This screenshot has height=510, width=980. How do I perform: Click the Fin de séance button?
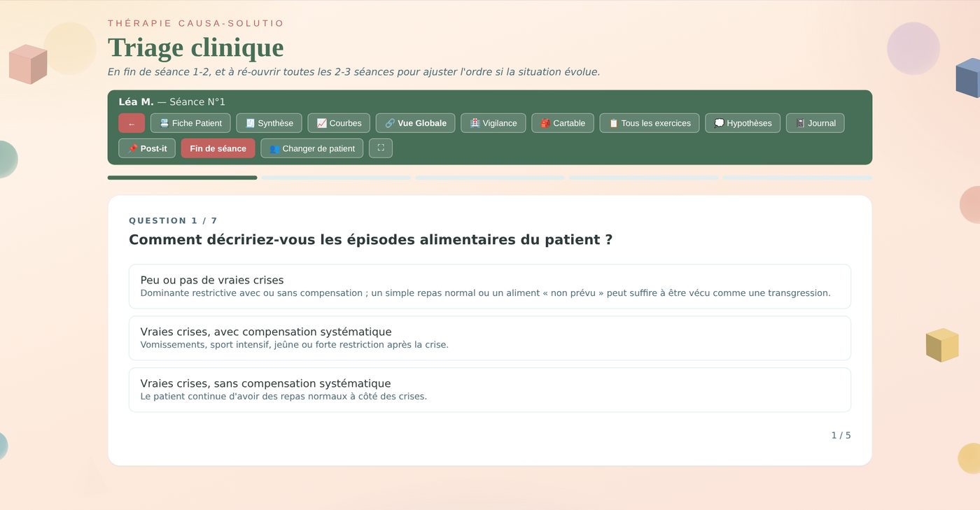pyautogui.click(x=218, y=148)
